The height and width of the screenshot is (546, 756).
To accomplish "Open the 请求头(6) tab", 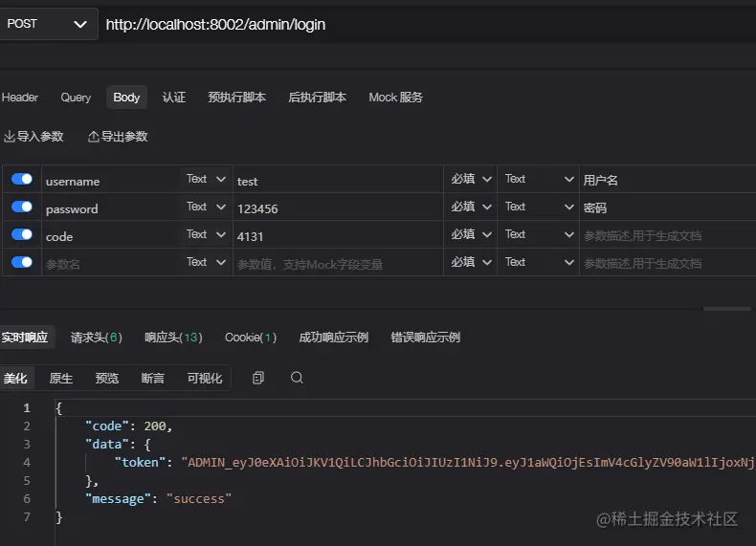I will [x=97, y=338].
